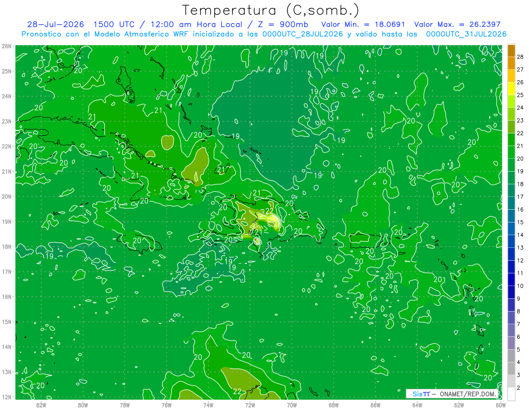Click the "12N" latitude axis label
532x411 pixels.
click(7, 397)
